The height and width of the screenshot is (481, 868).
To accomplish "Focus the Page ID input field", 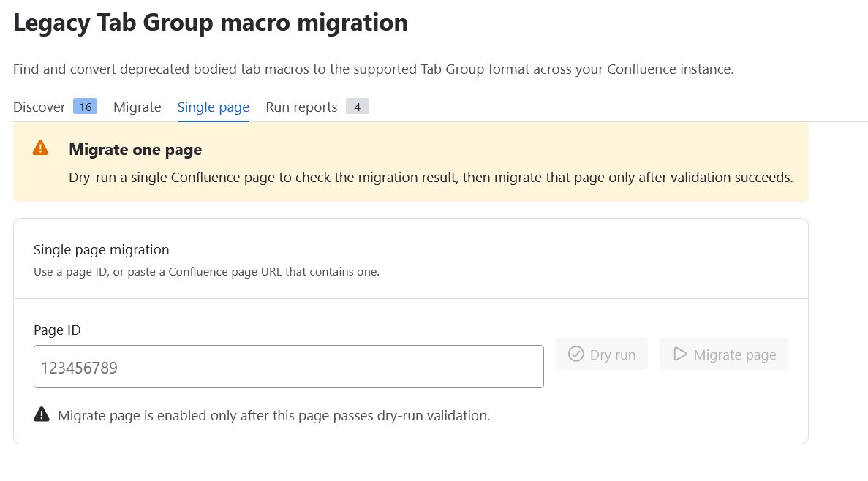I will pyautogui.click(x=288, y=367).
